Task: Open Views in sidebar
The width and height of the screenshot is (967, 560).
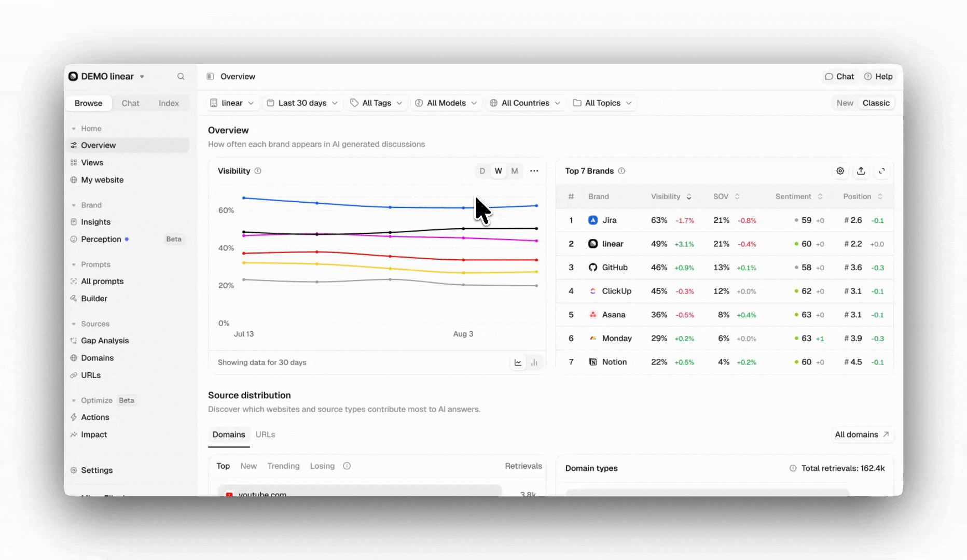Action: (92, 162)
